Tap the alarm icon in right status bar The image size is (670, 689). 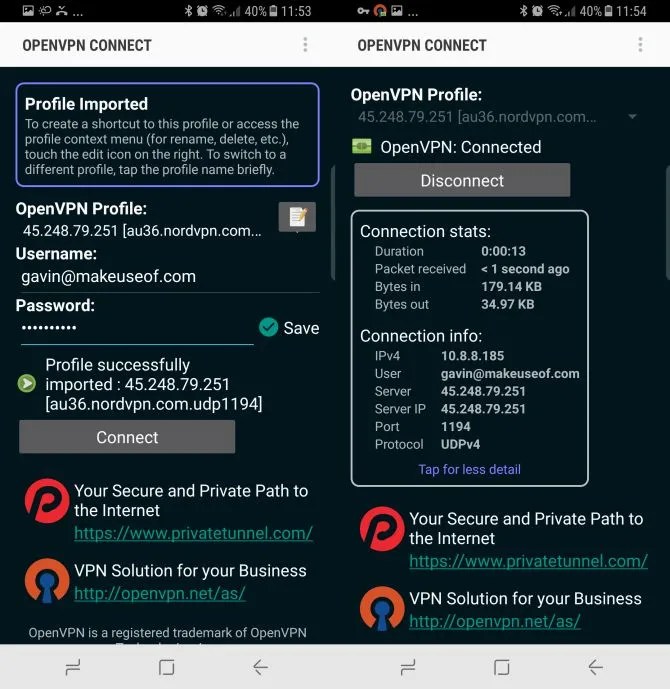(x=537, y=11)
